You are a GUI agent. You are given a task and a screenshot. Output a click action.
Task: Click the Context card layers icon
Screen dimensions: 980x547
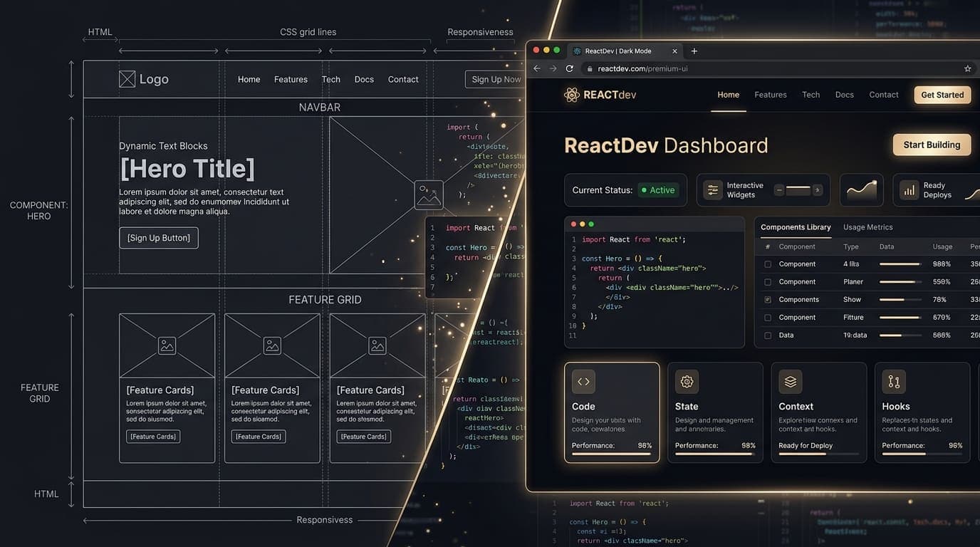pyautogui.click(x=791, y=382)
